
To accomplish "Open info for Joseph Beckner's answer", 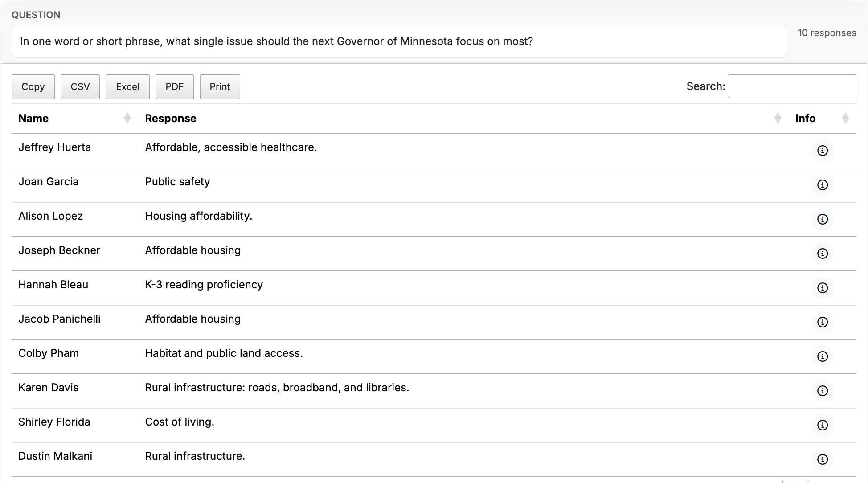I will point(822,254).
